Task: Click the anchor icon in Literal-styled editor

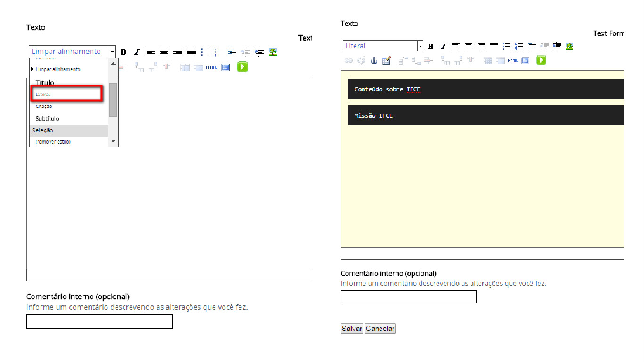Action: pyautogui.click(x=374, y=60)
